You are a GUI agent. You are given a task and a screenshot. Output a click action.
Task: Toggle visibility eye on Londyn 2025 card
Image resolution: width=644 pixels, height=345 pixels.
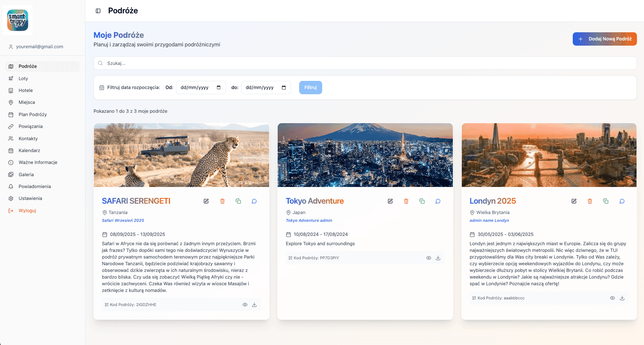[x=612, y=298]
